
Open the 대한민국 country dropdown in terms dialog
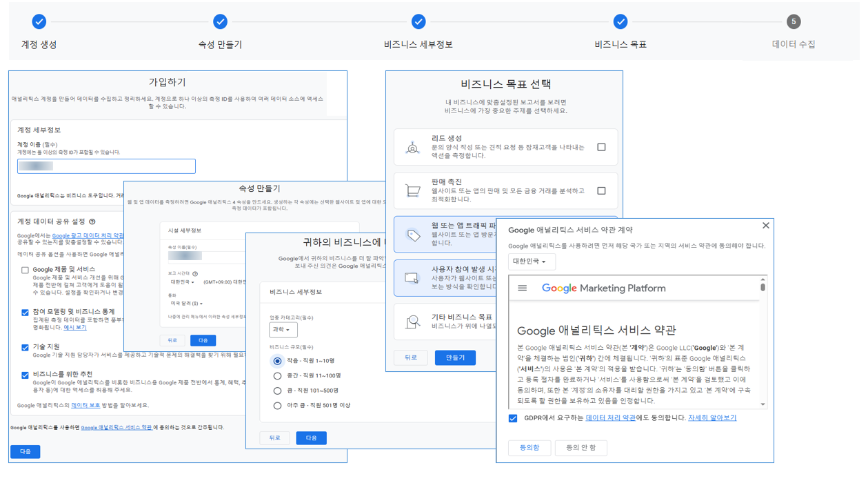(532, 262)
